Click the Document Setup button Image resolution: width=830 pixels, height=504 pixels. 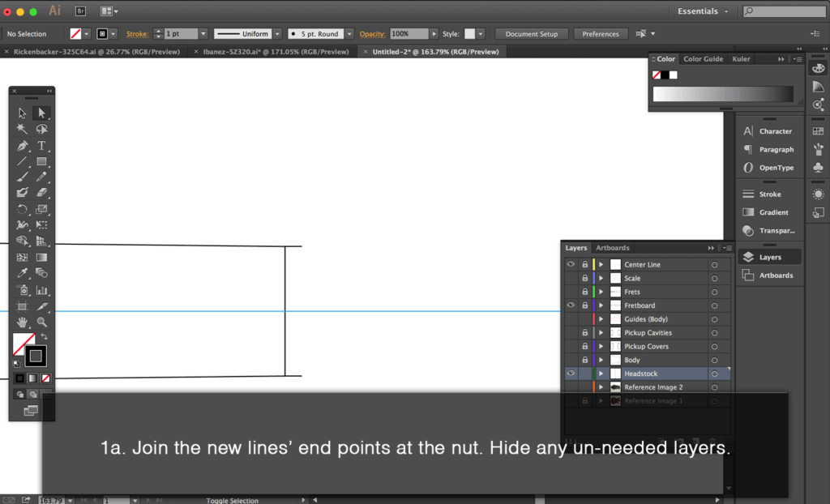532,34
